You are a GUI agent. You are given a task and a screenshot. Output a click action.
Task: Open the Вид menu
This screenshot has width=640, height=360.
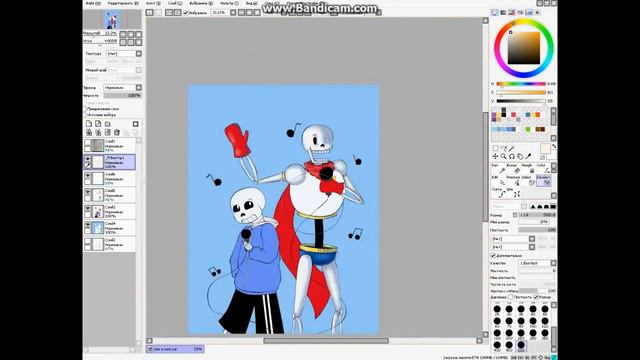pyautogui.click(x=251, y=3)
